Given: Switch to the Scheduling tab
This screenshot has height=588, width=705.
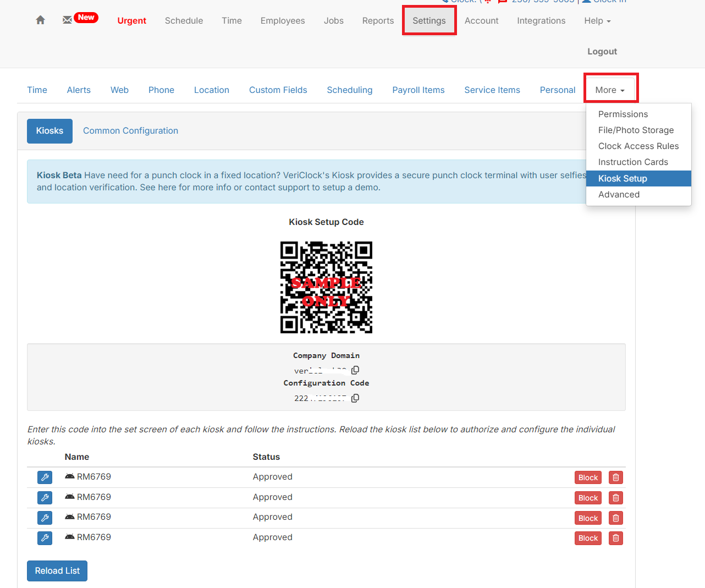Looking at the screenshot, I should coord(350,90).
